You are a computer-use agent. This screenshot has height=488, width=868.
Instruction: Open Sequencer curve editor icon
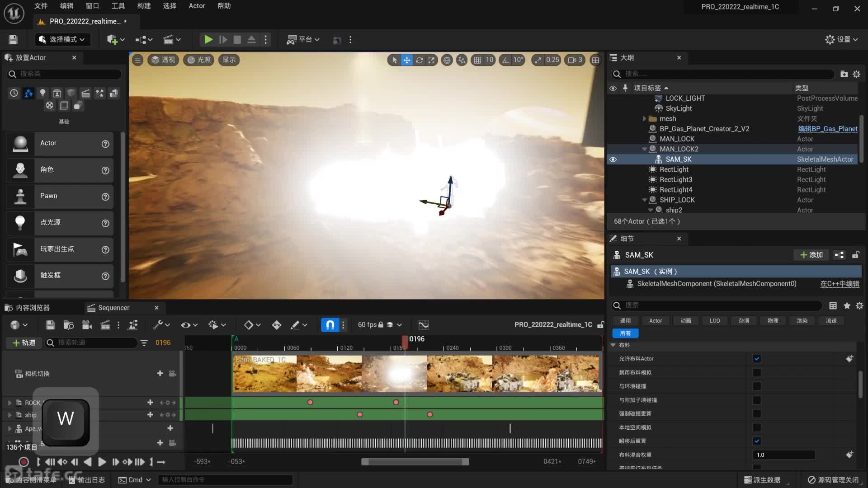pos(423,325)
